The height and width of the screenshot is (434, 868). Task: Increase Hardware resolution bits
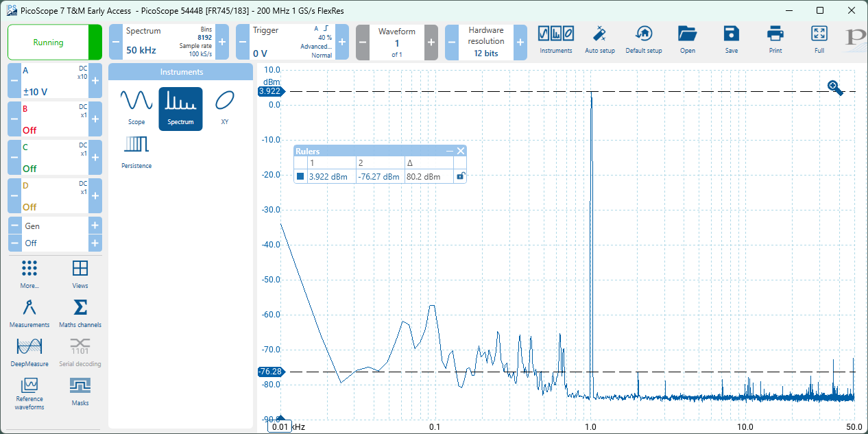pyautogui.click(x=520, y=43)
